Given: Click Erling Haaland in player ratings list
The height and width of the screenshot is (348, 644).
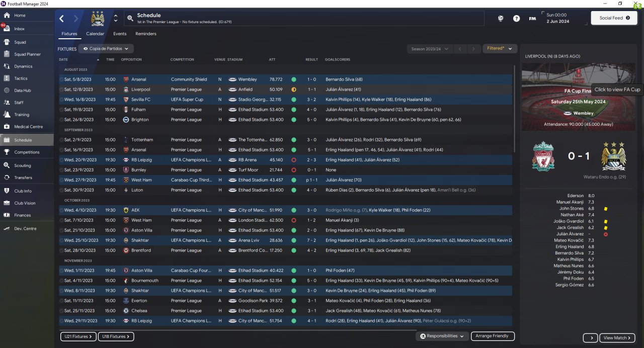Looking at the screenshot, I should point(570,247).
